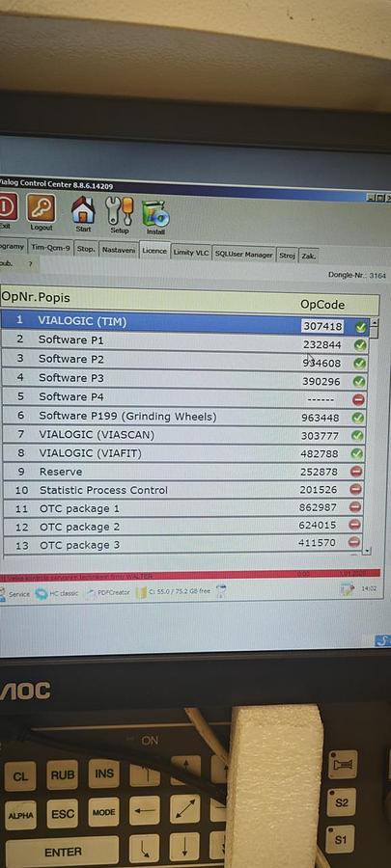This screenshot has width=391, height=868.
Task: Click the list scroll up arrow
Action: [x=375, y=322]
